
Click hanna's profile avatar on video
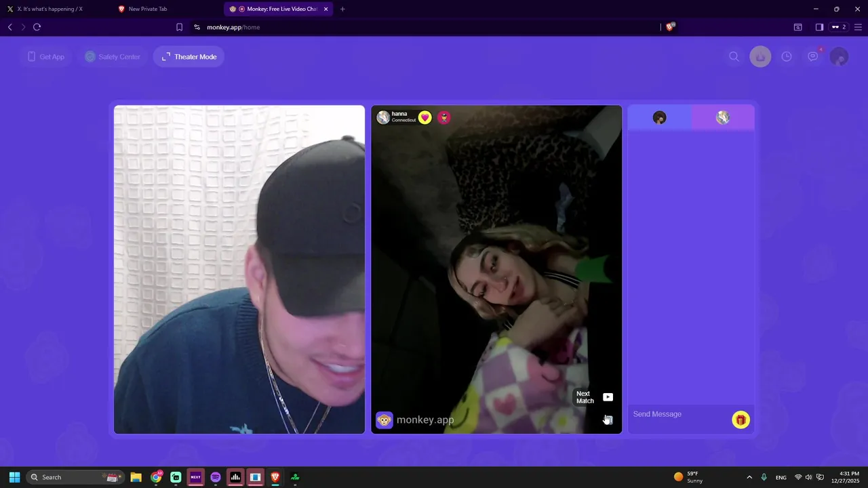tap(383, 117)
